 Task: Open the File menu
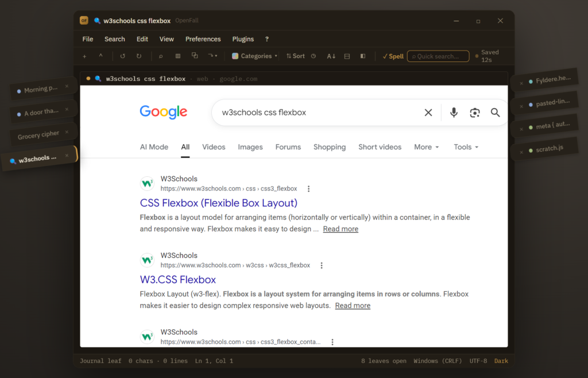point(88,39)
